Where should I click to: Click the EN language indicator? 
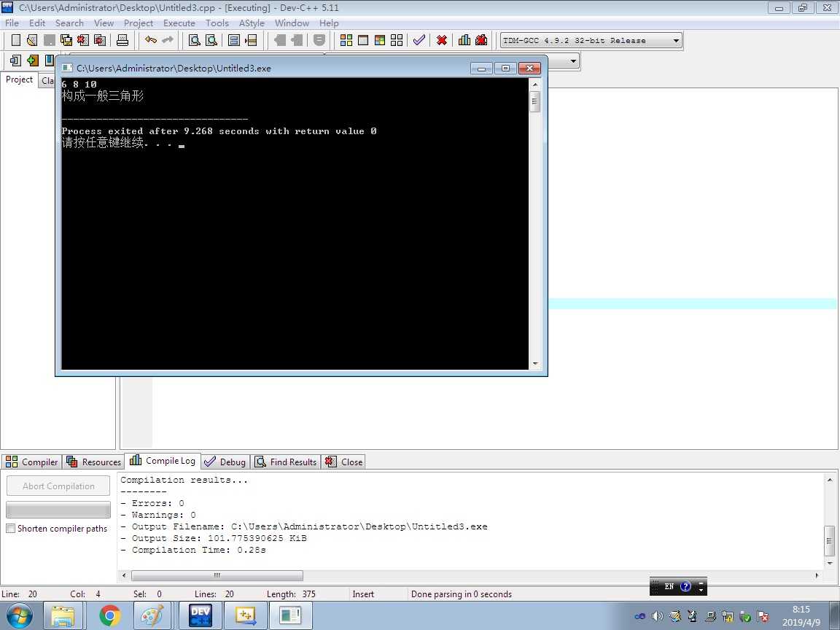[669, 586]
